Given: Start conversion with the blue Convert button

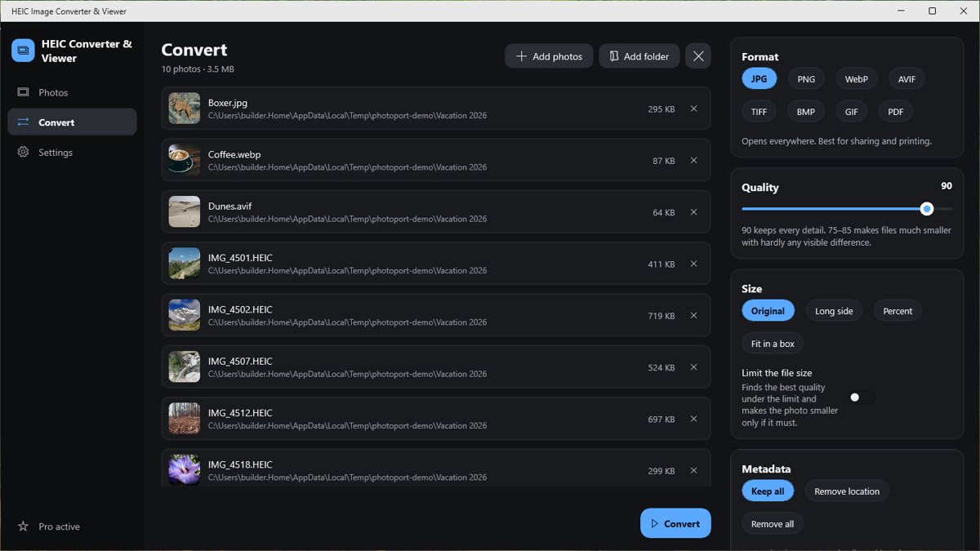Looking at the screenshot, I should click(x=675, y=523).
